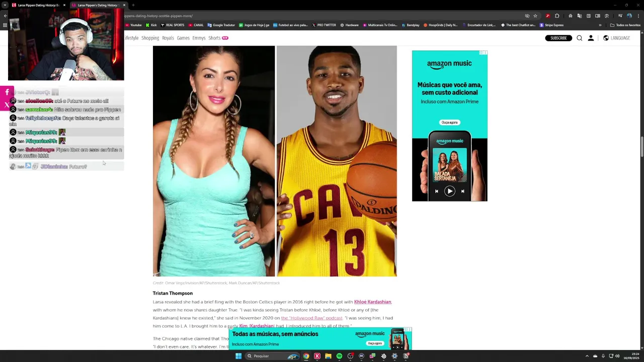Open the Windows Start menu

point(238,356)
